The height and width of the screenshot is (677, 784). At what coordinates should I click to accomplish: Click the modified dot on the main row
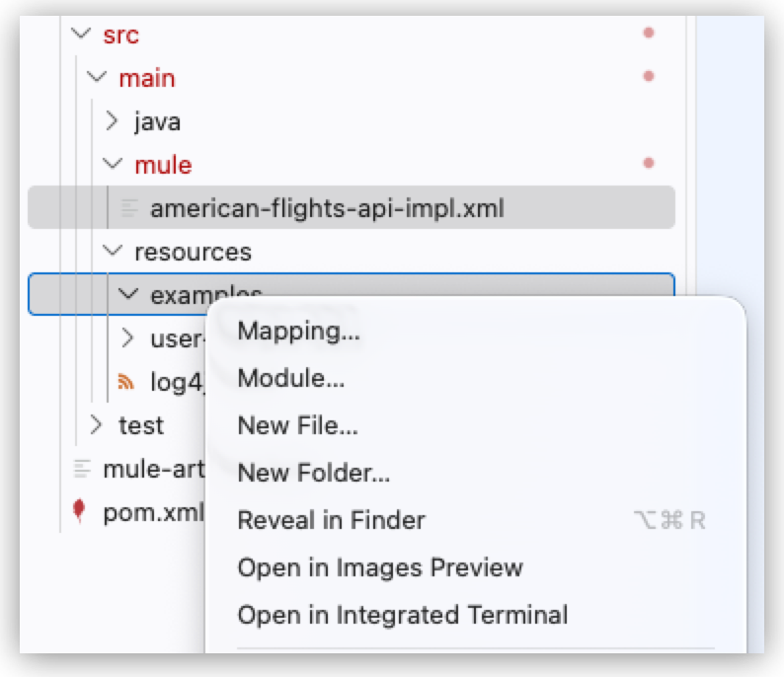(649, 76)
